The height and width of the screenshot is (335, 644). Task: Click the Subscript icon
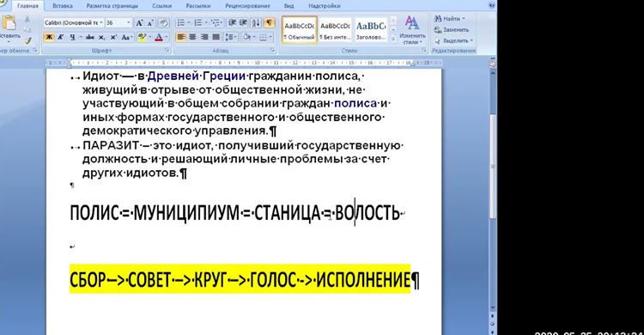pyautogui.click(x=102, y=37)
